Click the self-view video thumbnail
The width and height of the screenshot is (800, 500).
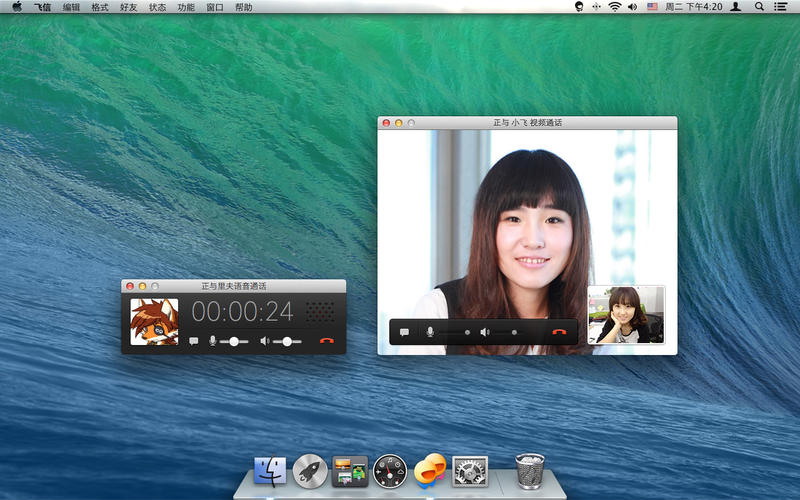626,315
